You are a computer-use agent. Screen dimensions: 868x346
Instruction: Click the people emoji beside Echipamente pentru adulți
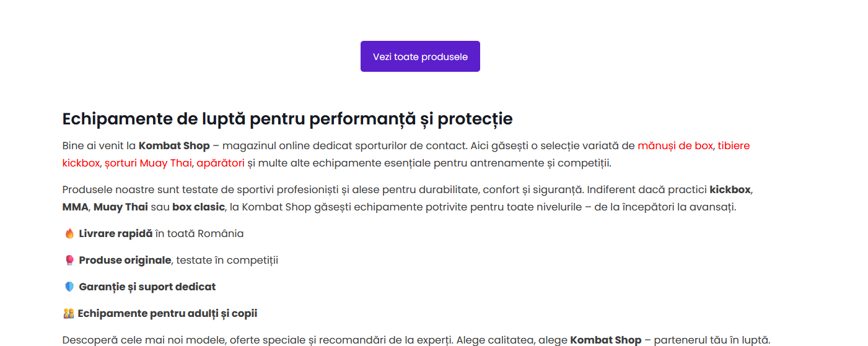click(x=69, y=314)
